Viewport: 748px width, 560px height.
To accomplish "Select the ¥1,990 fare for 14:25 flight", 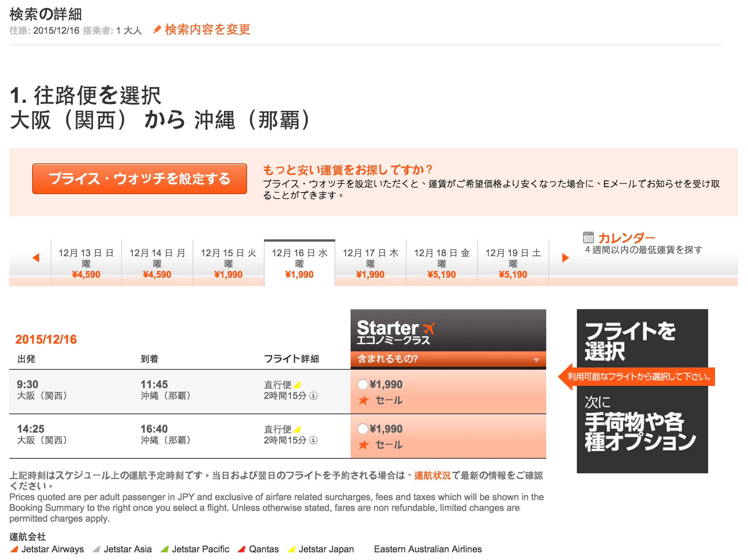I will click(x=363, y=429).
